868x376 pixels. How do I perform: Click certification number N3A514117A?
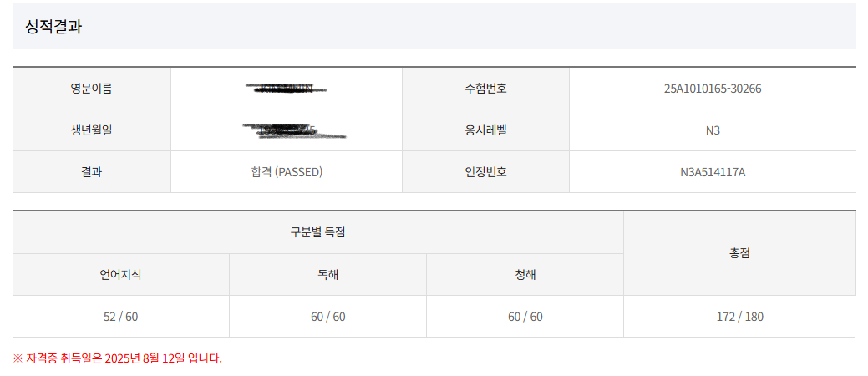click(x=713, y=172)
